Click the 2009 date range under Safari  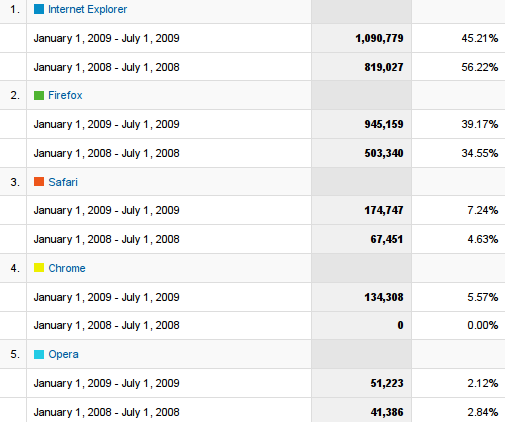pyautogui.click(x=106, y=210)
